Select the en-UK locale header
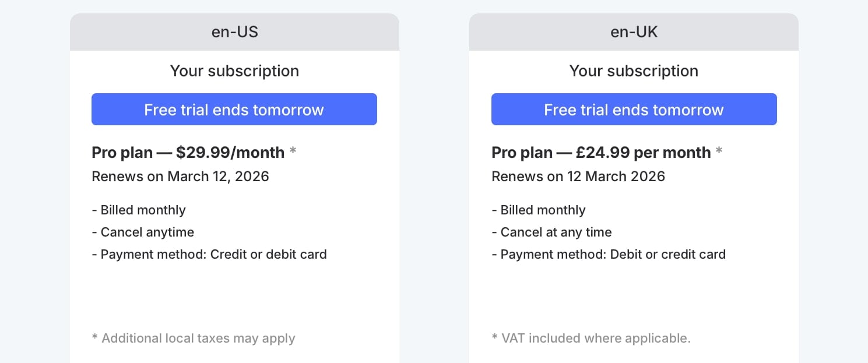The height and width of the screenshot is (363, 868). click(x=634, y=32)
